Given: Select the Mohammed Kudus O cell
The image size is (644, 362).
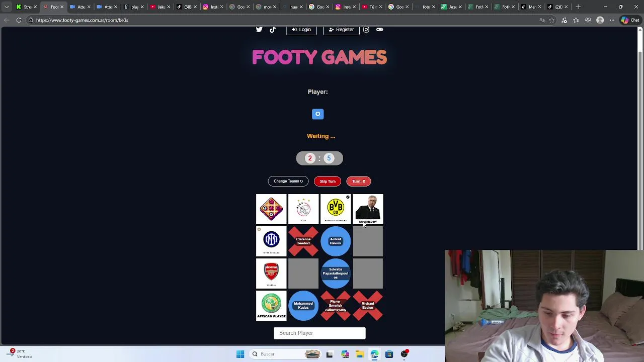Looking at the screenshot, I should pos(303,306).
